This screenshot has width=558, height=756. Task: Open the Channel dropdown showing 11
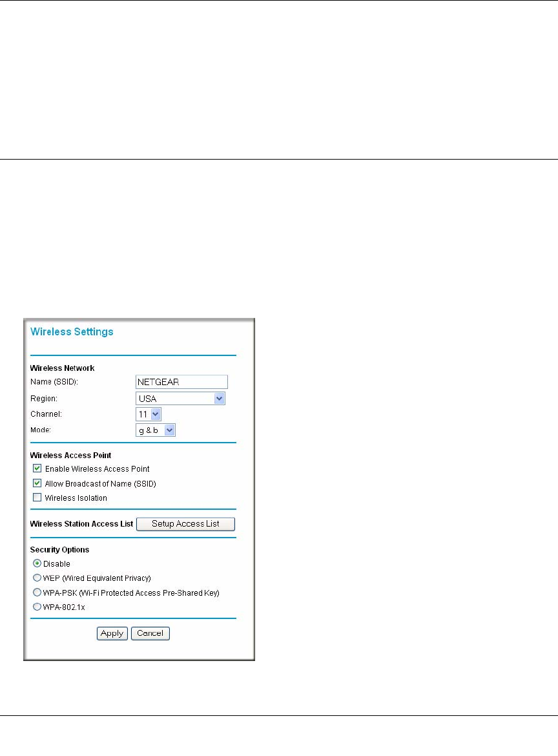click(x=149, y=414)
